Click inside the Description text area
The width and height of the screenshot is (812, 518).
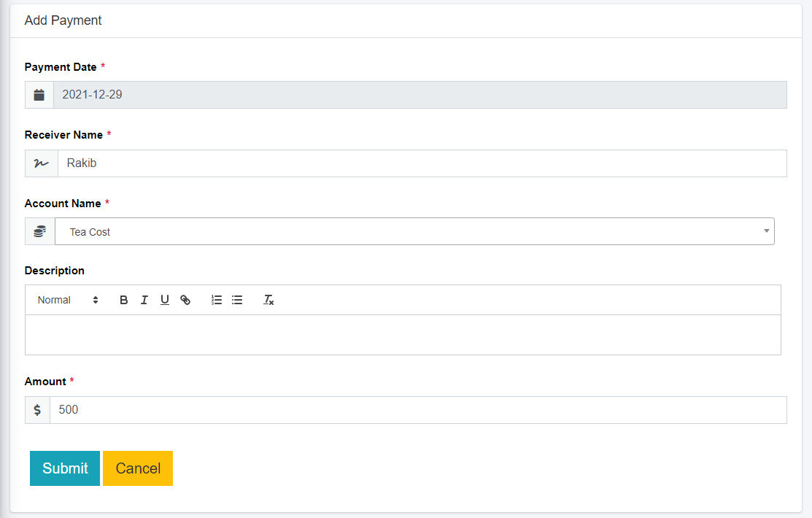click(x=403, y=335)
